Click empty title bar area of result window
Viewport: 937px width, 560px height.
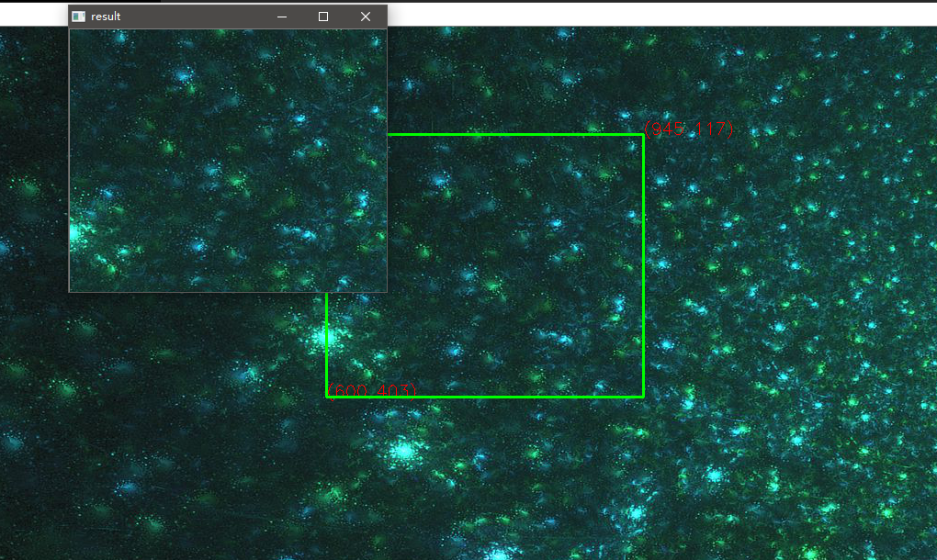193,17
